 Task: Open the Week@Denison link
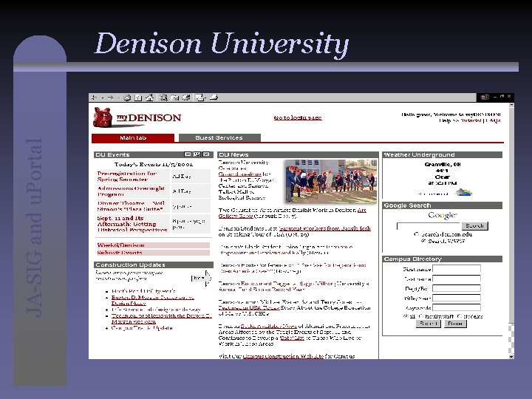coord(120,245)
